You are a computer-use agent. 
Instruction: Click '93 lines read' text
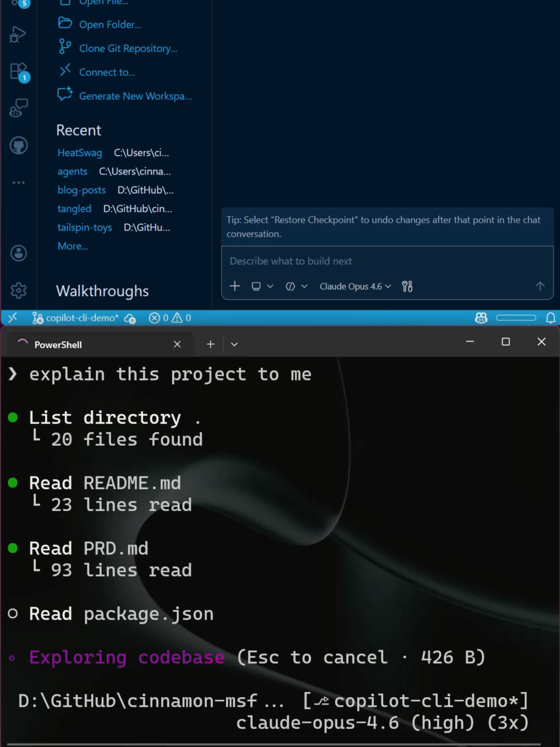(x=121, y=570)
